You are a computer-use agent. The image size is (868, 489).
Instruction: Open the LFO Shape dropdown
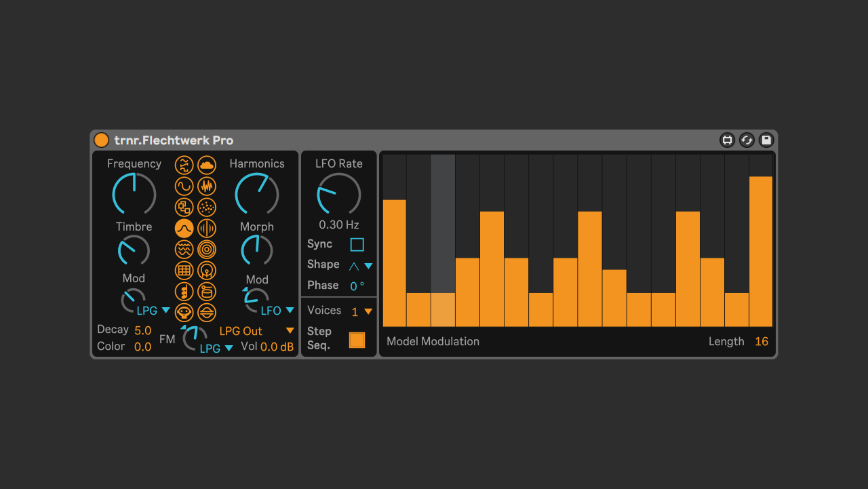361,266
